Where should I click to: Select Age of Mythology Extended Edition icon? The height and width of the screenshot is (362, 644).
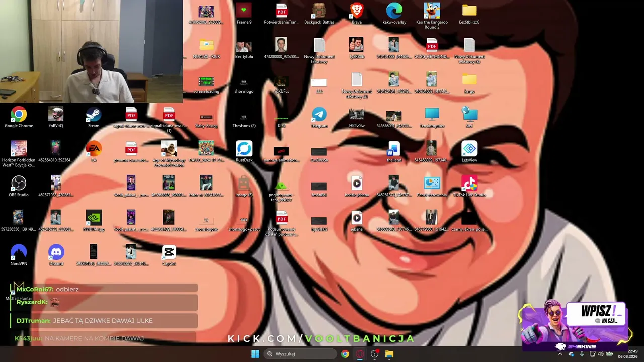coord(169,154)
